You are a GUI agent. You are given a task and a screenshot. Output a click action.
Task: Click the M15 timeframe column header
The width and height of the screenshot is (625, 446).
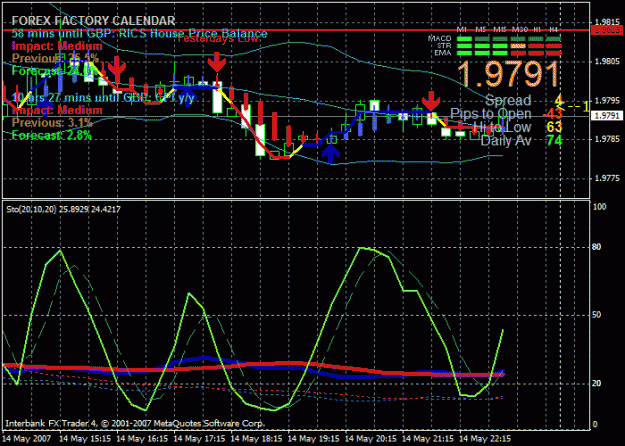(499, 30)
